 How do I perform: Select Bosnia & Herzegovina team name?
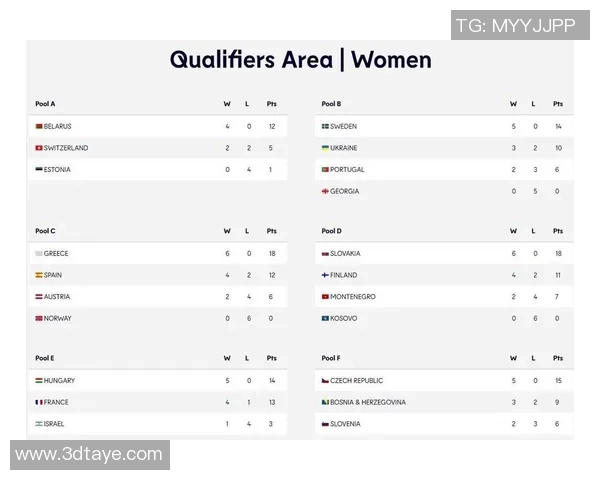click(368, 402)
